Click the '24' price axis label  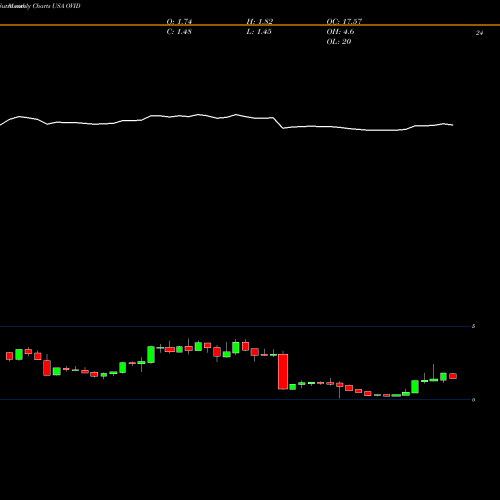[479, 33]
